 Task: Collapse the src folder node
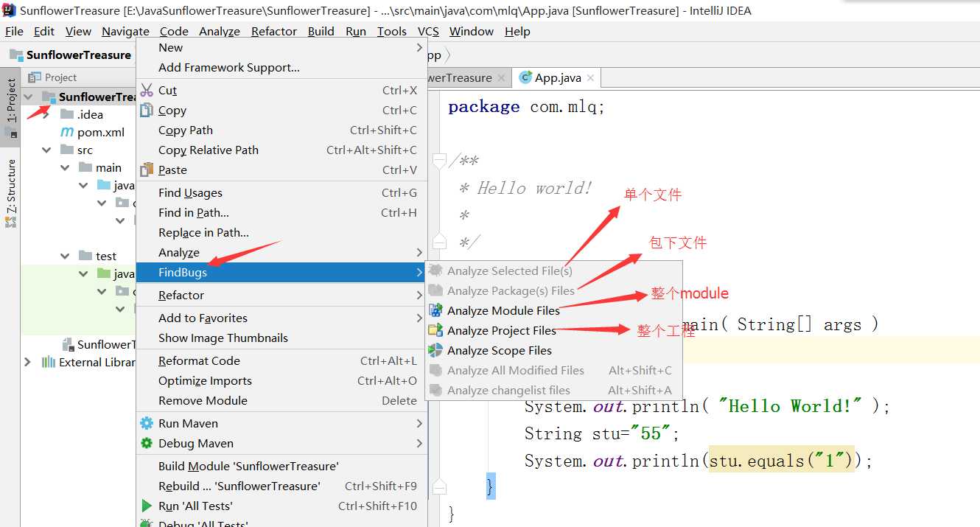tap(46, 150)
